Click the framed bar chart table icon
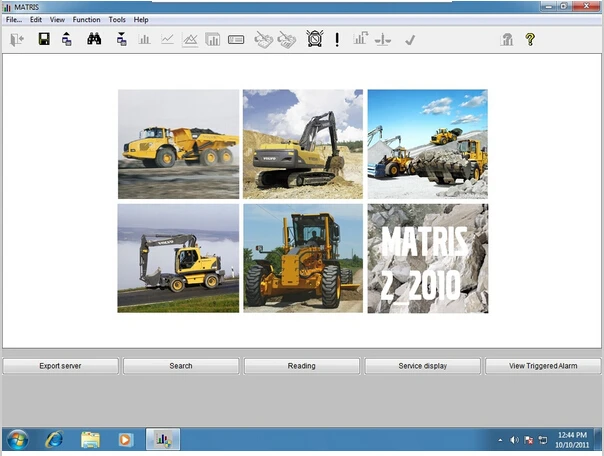 [x=213, y=39]
